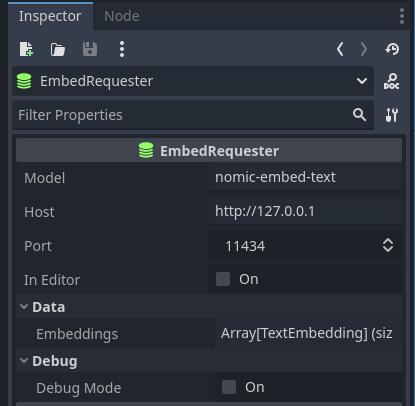Save the current resource with the floppy icon
Viewport: 415px width, 406px height.
point(90,49)
